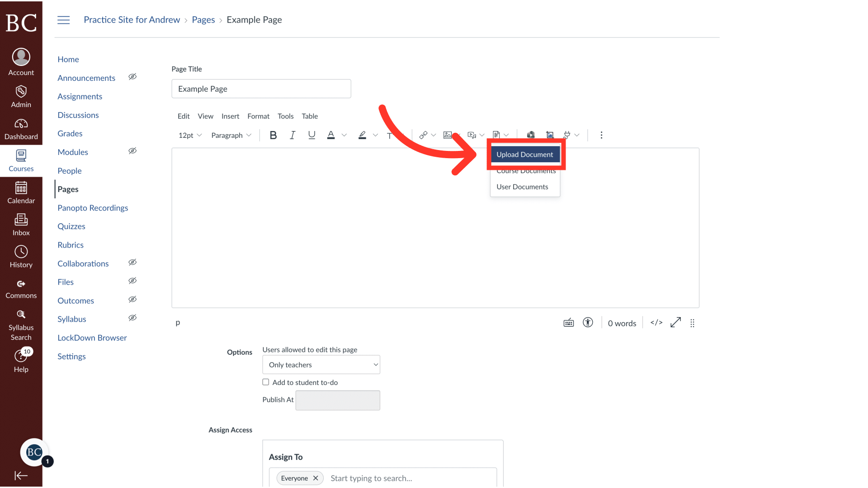Viewport: 868px width, 488px height.
Task: Open the text color picker arrow
Action: 344,135
